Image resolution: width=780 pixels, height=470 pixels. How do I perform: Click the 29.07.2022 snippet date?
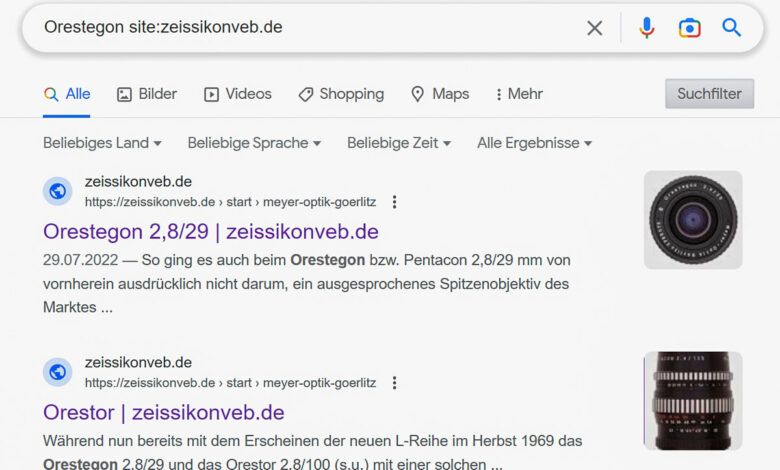point(81,260)
